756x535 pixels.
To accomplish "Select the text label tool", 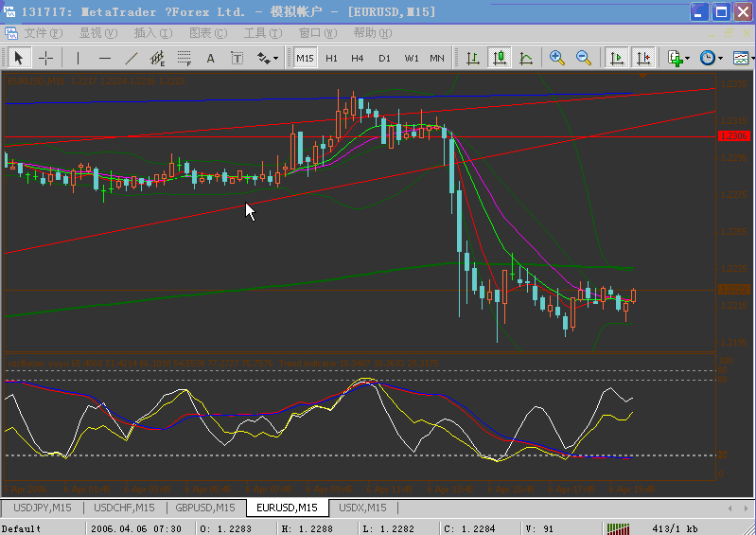I will point(210,58).
